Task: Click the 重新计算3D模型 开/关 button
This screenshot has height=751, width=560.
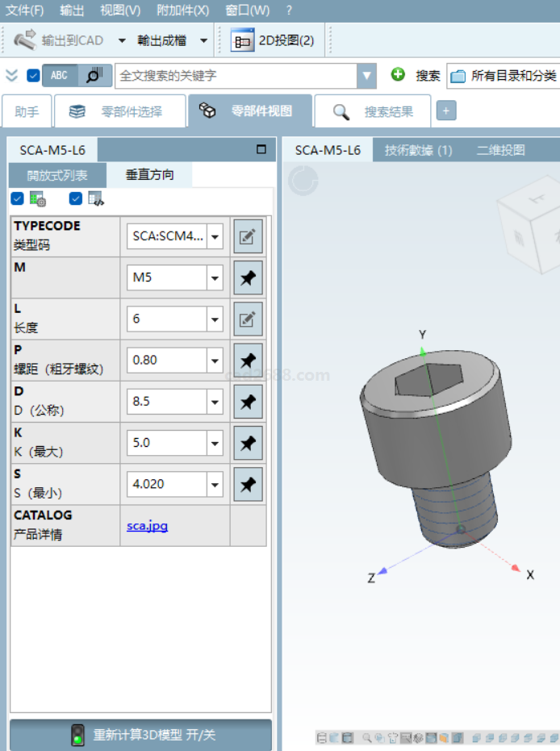Action: (x=140, y=735)
